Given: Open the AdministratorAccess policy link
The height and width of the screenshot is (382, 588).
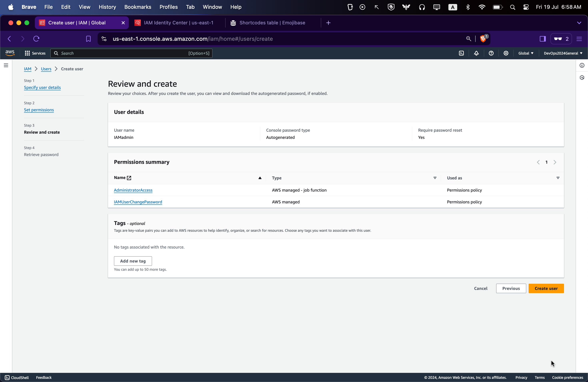Looking at the screenshot, I should click(x=133, y=190).
